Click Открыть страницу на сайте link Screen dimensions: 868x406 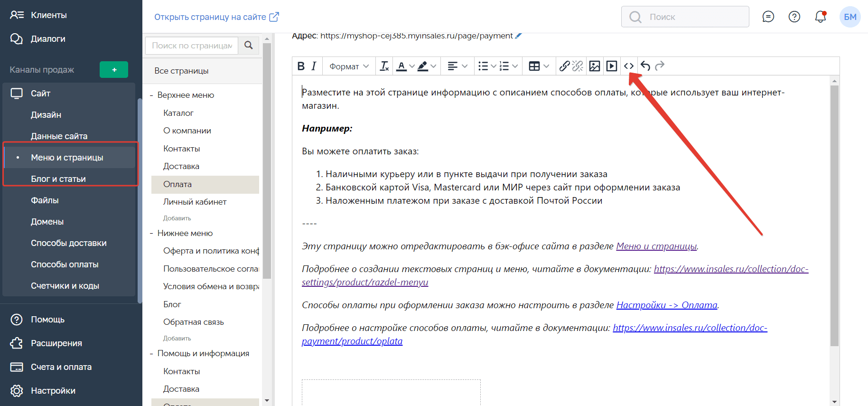216,17
